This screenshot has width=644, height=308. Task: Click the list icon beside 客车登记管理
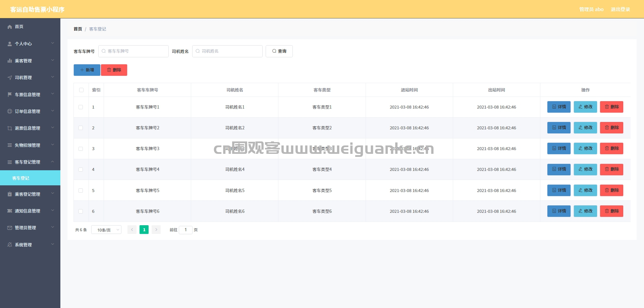tap(10, 162)
